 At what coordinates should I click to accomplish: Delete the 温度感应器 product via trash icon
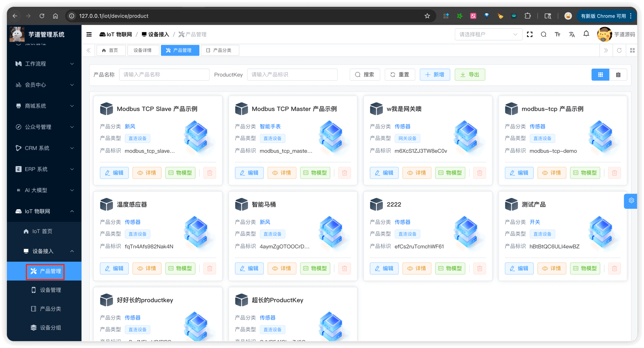(x=210, y=269)
